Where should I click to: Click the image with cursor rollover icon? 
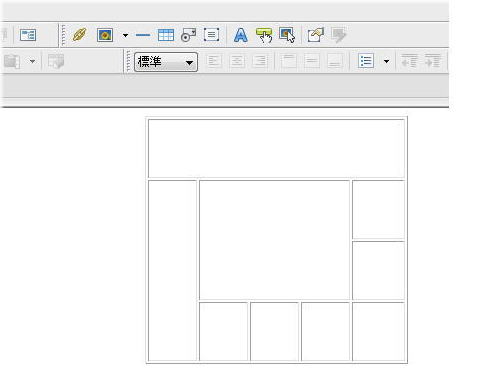tap(287, 35)
